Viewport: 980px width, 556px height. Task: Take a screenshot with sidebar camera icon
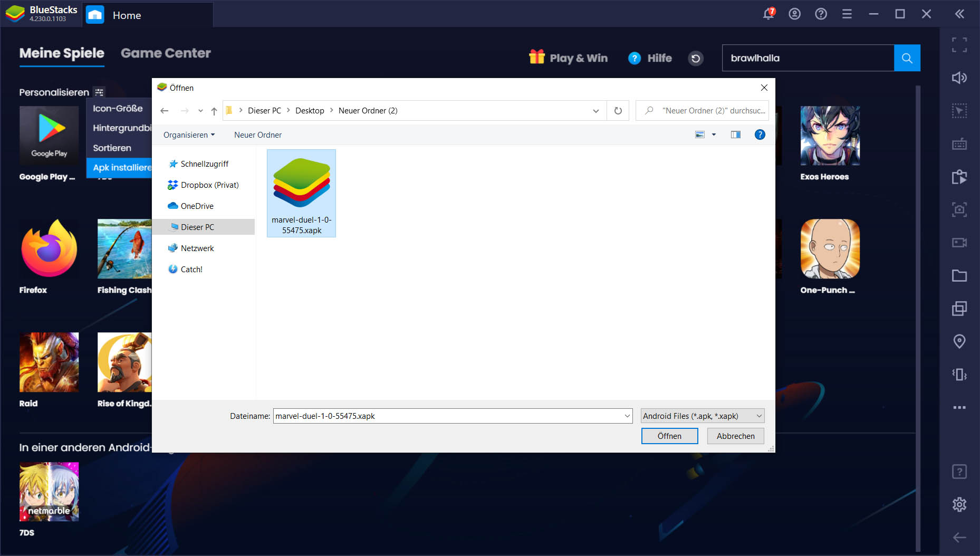point(959,209)
